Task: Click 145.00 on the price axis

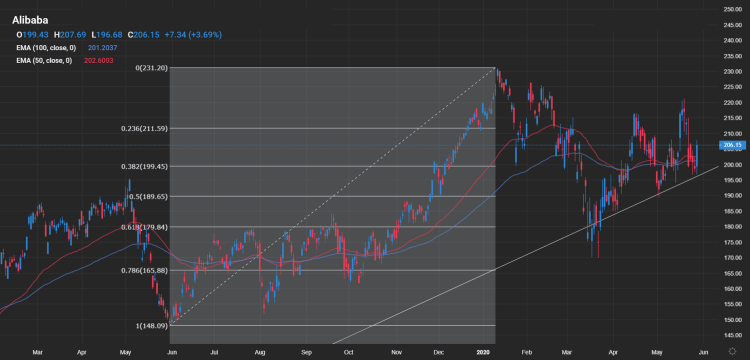Action: 732,335
